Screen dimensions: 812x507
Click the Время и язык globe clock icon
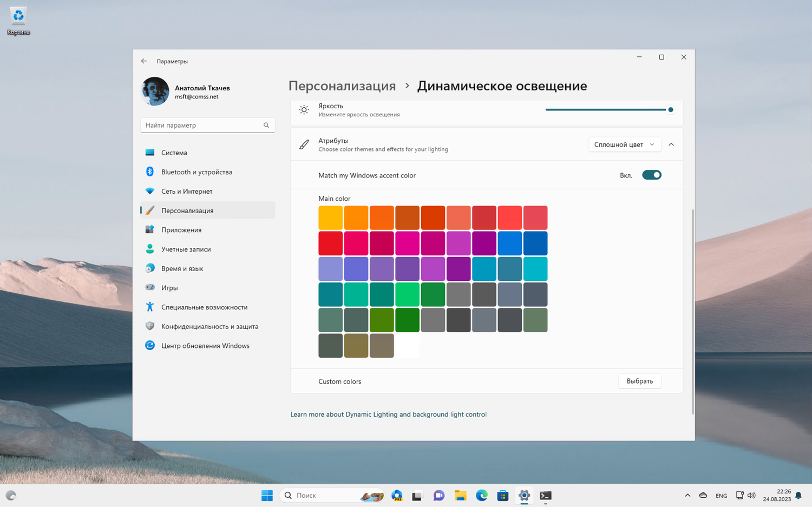click(x=150, y=268)
